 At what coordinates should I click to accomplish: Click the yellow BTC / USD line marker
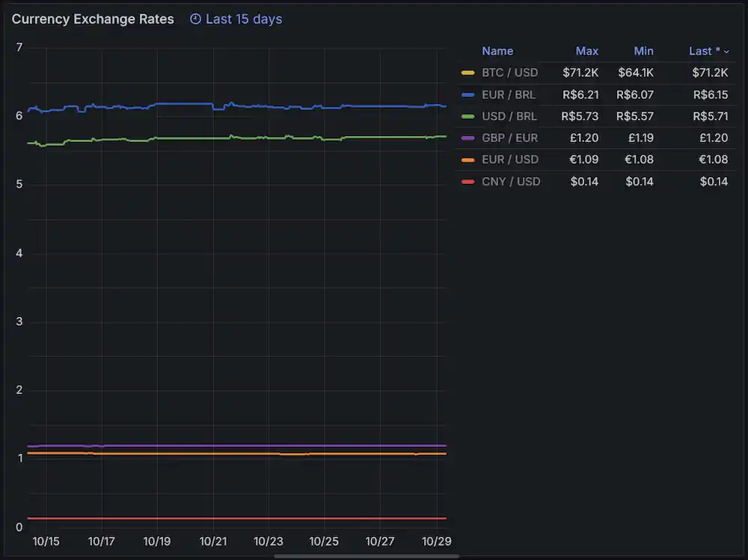click(x=468, y=73)
